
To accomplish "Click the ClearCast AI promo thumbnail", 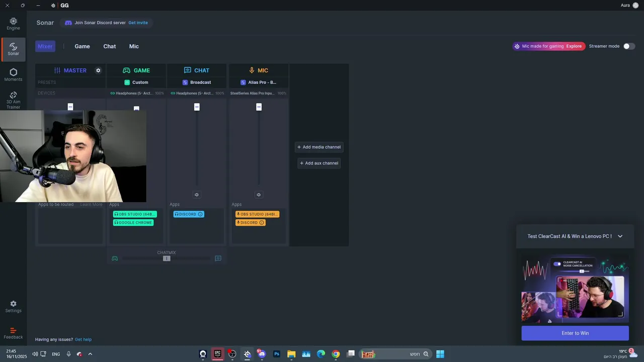I will [575, 289].
